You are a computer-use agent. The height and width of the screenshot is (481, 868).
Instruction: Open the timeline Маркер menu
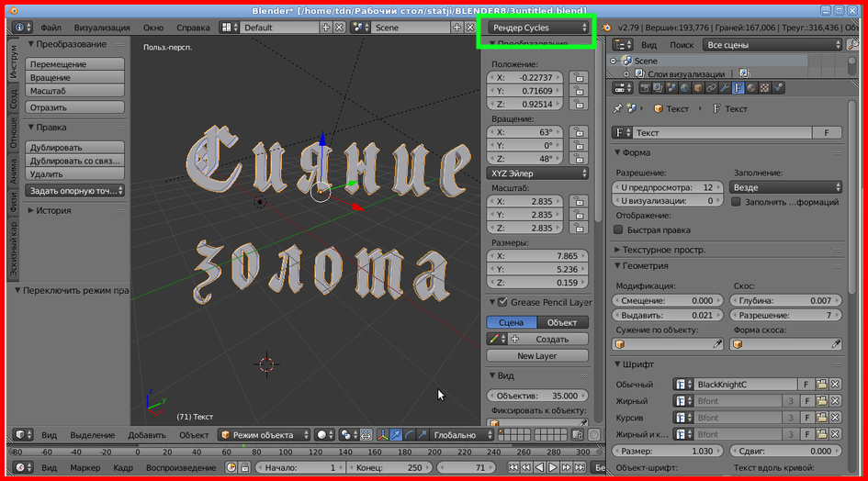point(85,468)
